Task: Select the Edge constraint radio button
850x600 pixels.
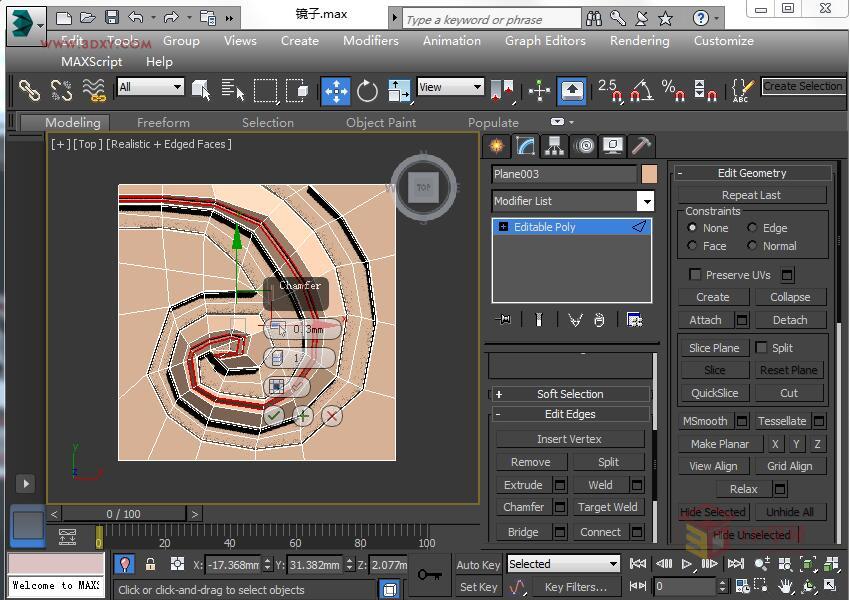Action: coord(752,227)
